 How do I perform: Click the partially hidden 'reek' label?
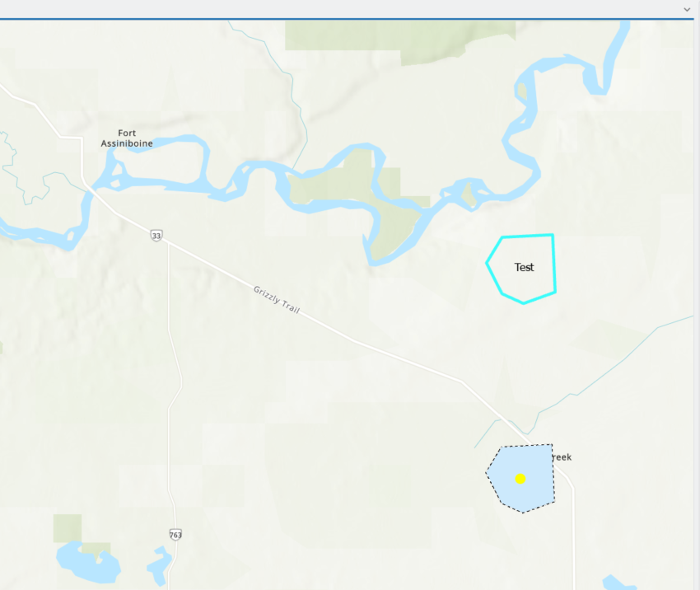pyautogui.click(x=562, y=457)
